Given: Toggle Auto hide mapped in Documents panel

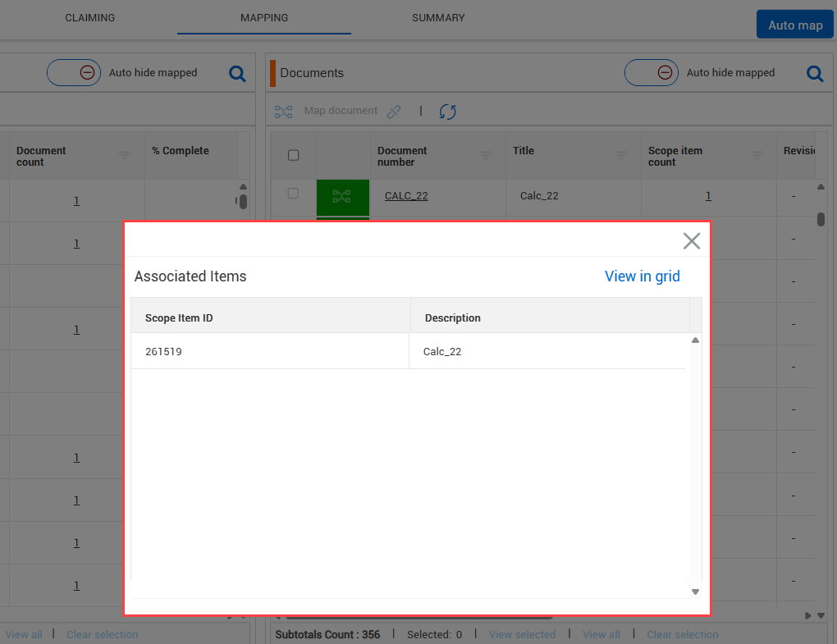Looking at the screenshot, I should [x=652, y=73].
